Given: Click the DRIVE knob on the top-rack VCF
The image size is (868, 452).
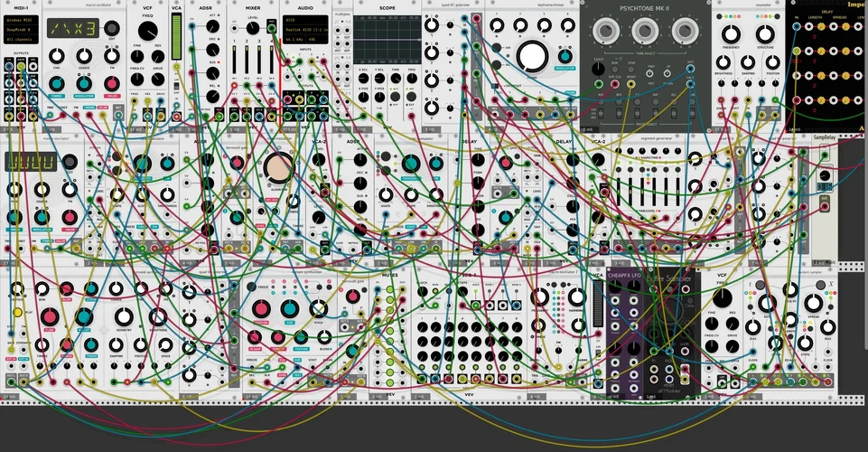Looking at the screenshot, I should coord(158,80).
